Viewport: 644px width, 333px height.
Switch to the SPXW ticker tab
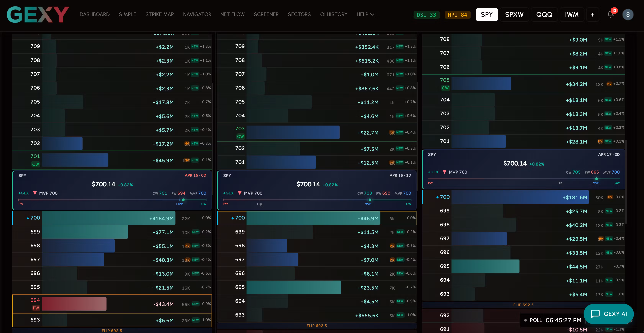pyautogui.click(x=514, y=15)
